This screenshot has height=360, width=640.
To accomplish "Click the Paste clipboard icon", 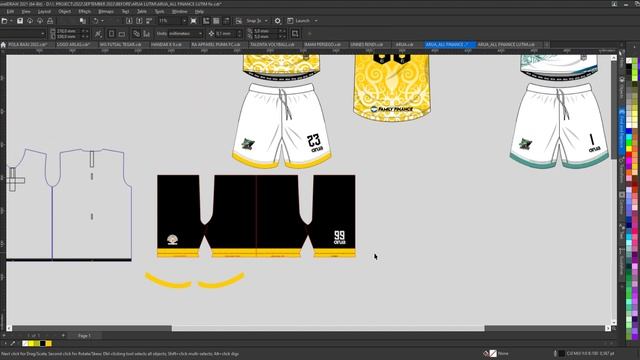I will coord(83,20).
